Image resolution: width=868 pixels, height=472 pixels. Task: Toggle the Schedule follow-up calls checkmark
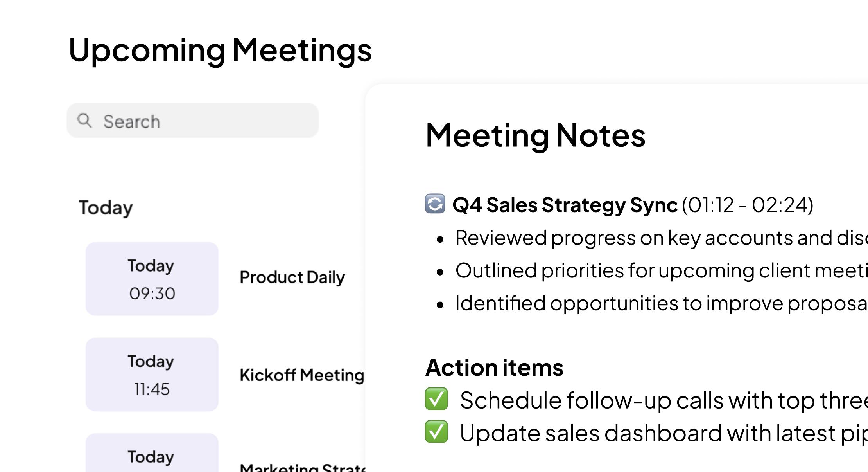click(x=436, y=399)
